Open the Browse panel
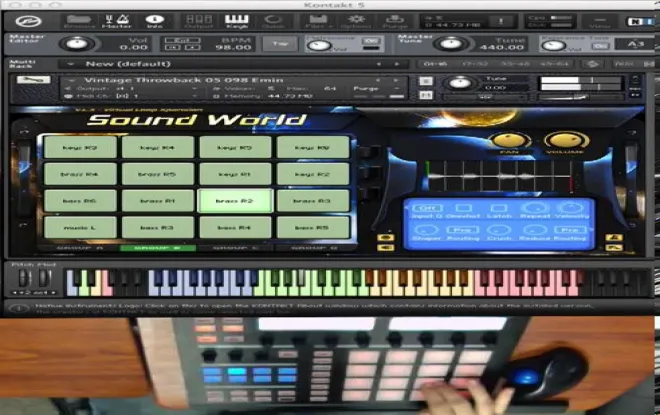 pos(79,21)
